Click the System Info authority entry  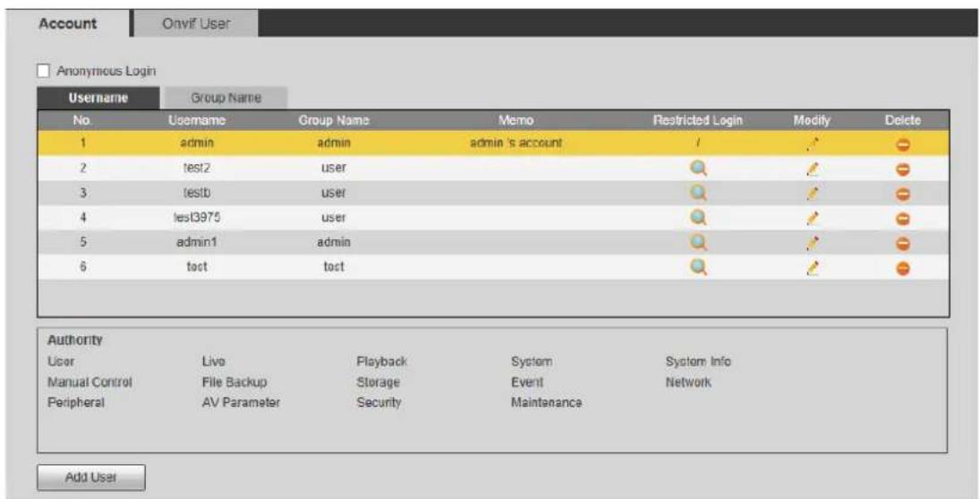point(698,361)
